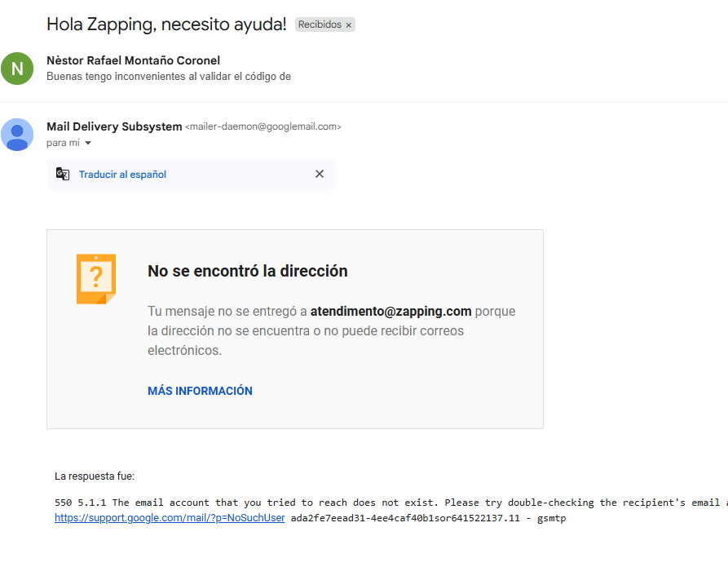
Task: Click the 'Mail Delivery Subsystem' sender name
Action: click(x=114, y=126)
